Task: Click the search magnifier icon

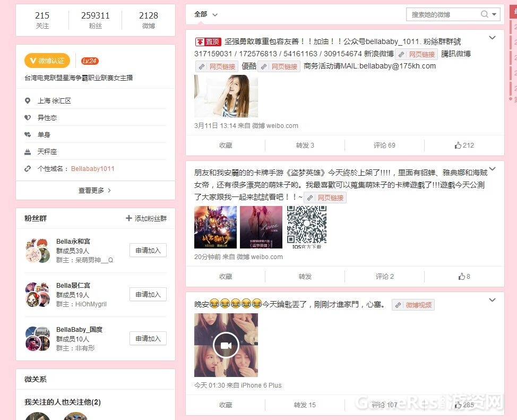Action: click(x=484, y=14)
